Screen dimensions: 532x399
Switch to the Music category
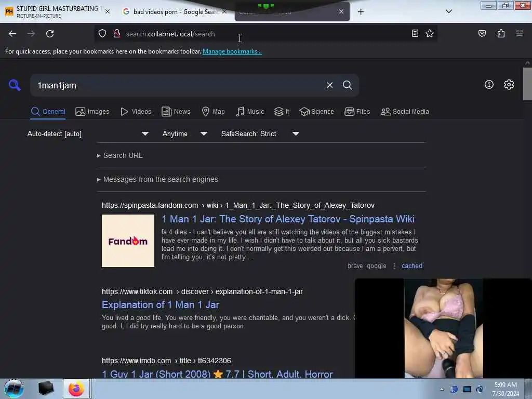(x=250, y=111)
